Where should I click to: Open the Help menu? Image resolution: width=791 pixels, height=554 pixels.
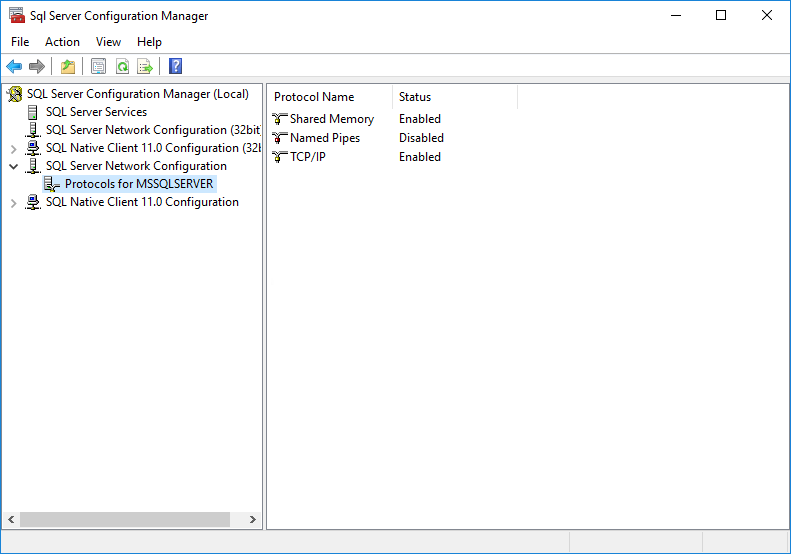pyautogui.click(x=149, y=42)
